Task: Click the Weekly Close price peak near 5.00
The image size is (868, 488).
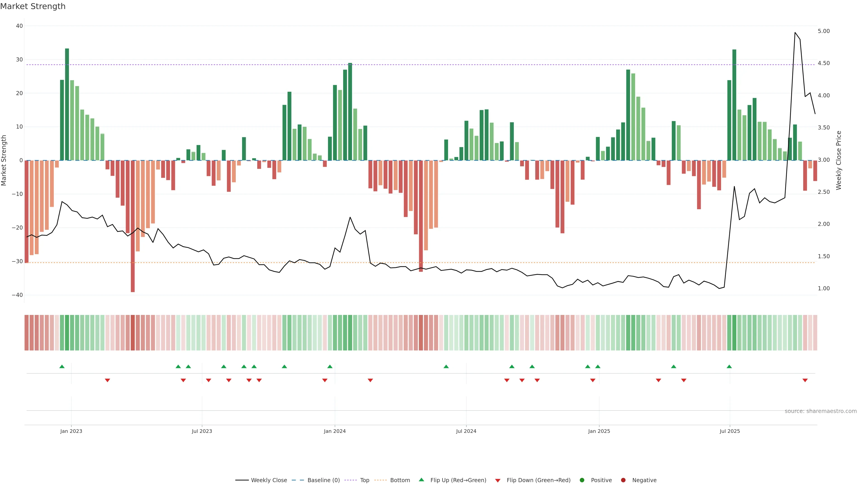Action: [795, 33]
